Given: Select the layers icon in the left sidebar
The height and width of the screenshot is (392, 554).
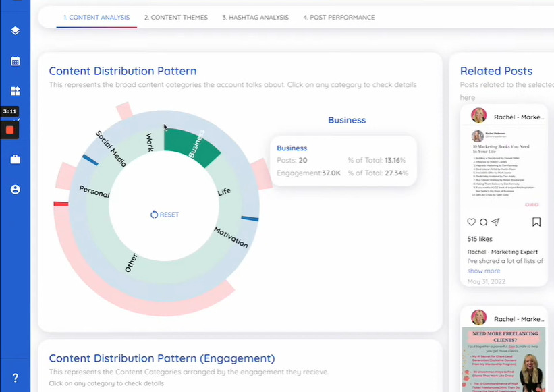Looking at the screenshot, I should coord(15,30).
